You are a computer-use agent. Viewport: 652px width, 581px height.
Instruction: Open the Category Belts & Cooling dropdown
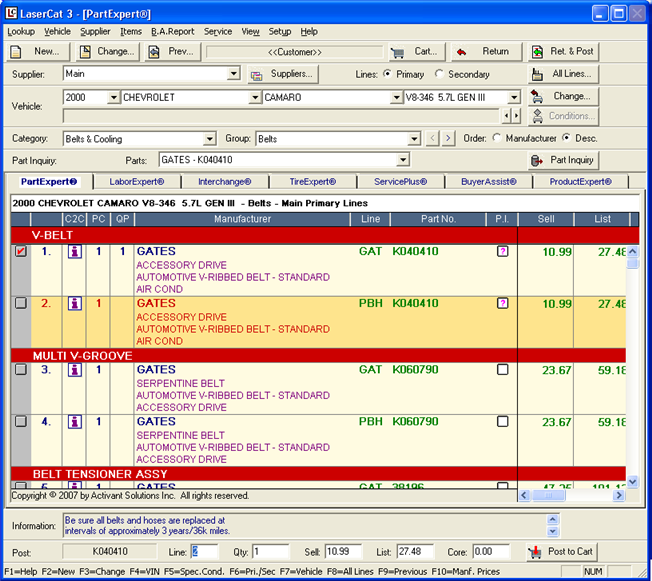pos(209,139)
